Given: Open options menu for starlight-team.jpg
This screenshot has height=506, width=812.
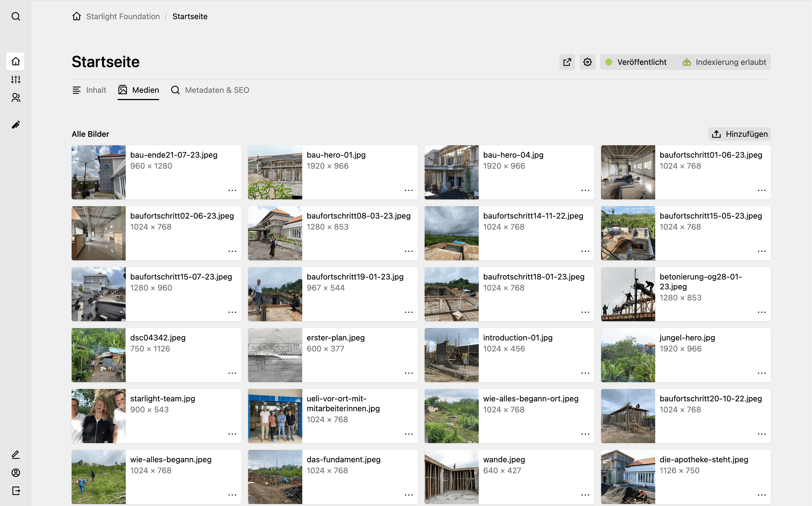Looking at the screenshot, I should click(232, 434).
